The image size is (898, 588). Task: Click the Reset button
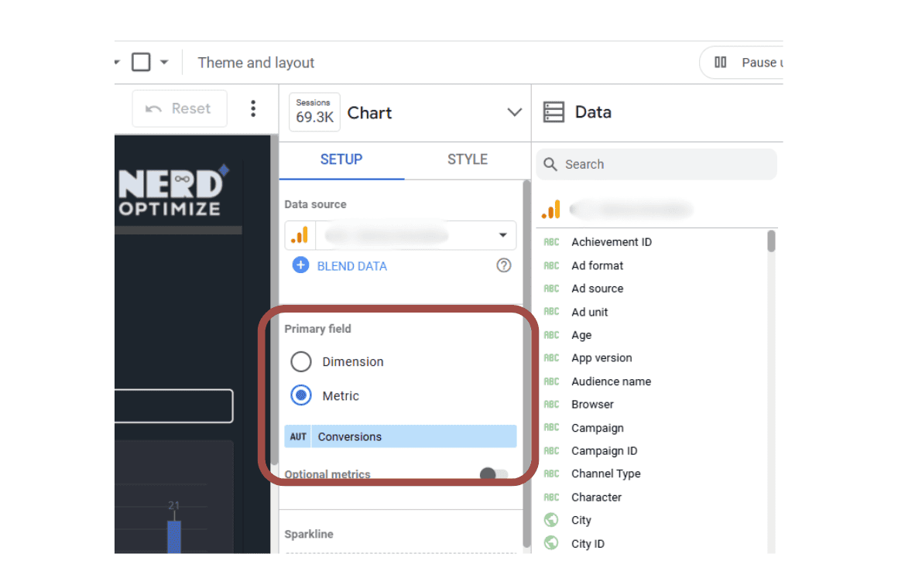(x=180, y=109)
